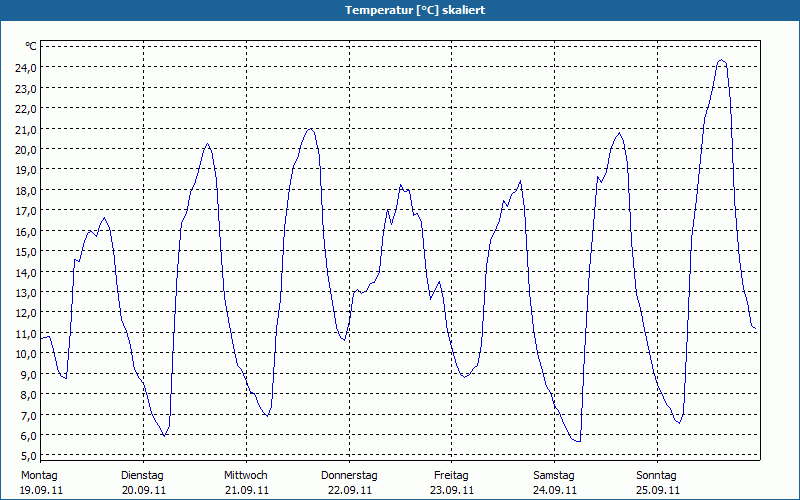Click the Saturday night minimum below 6°C

coord(578,441)
